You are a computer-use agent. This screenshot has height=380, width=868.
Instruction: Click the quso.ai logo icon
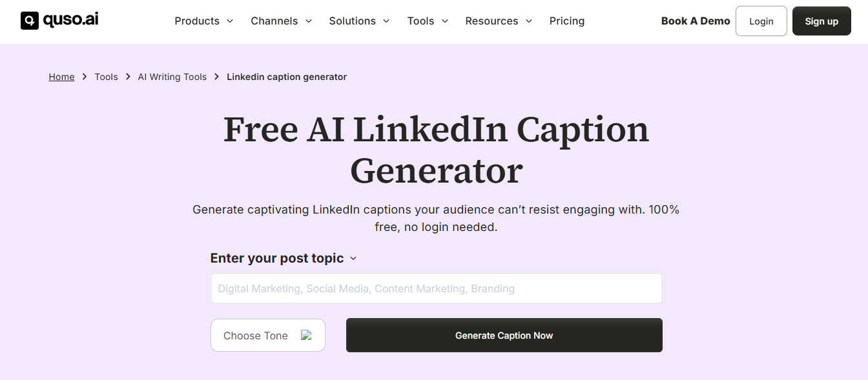pyautogui.click(x=30, y=20)
